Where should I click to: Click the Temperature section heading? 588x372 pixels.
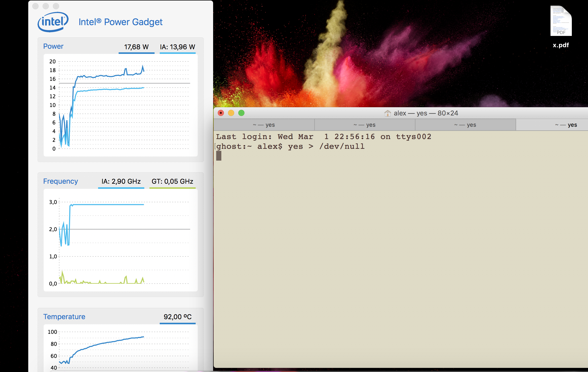click(64, 317)
